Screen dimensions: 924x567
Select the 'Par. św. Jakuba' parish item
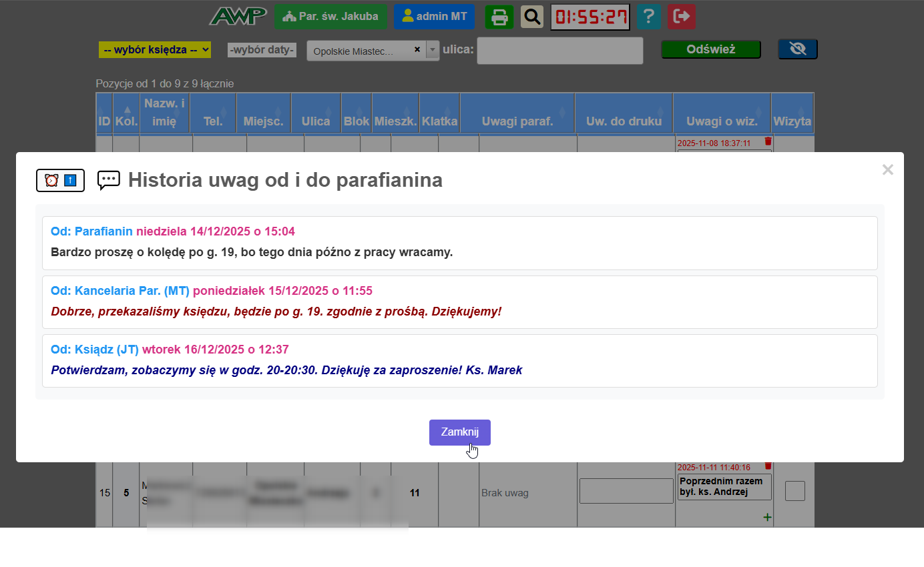click(330, 16)
